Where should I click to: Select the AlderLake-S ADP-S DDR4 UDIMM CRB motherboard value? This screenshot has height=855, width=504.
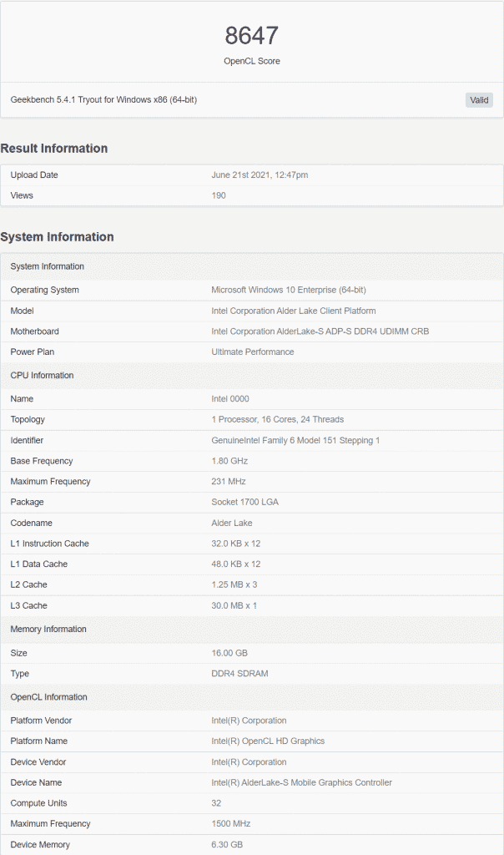[320, 331]
